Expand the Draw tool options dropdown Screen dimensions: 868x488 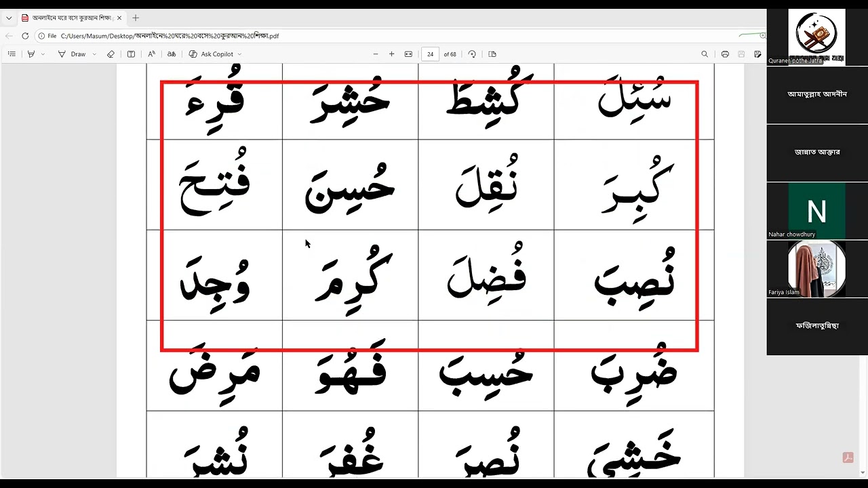[94, 54]
